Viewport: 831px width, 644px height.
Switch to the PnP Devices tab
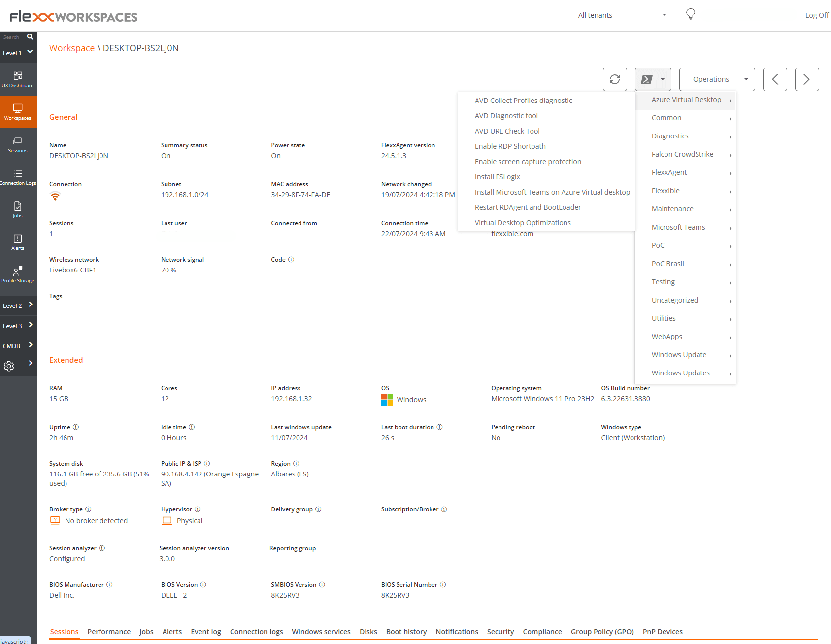coord(663,632)
